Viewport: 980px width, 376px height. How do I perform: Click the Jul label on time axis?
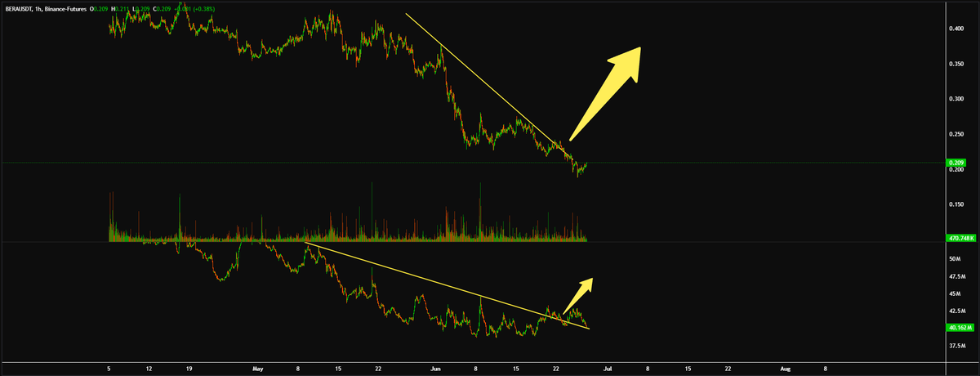pyautogui.click(x=607, y=368)
